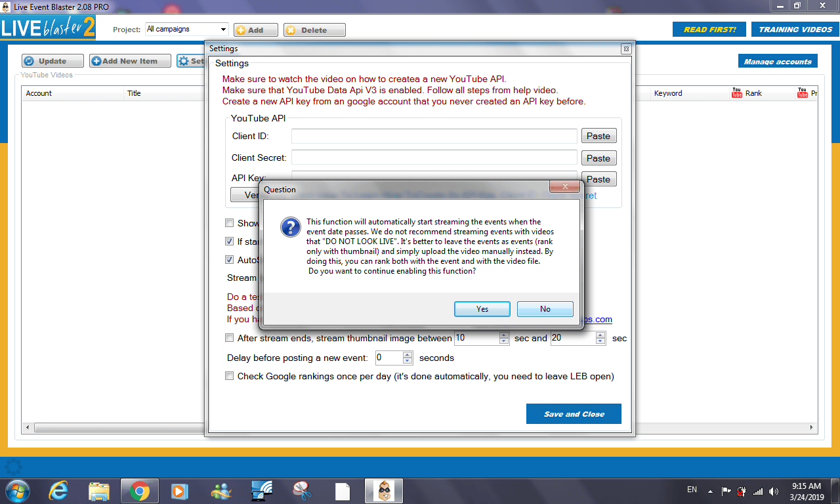Click the horizontal scrollbar right arrow

(x=812, y=428)
